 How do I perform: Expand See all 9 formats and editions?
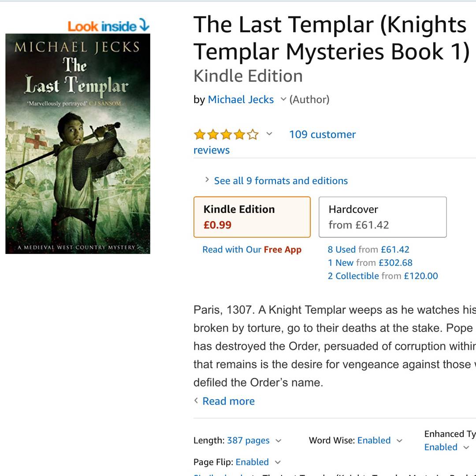[281, 181]
